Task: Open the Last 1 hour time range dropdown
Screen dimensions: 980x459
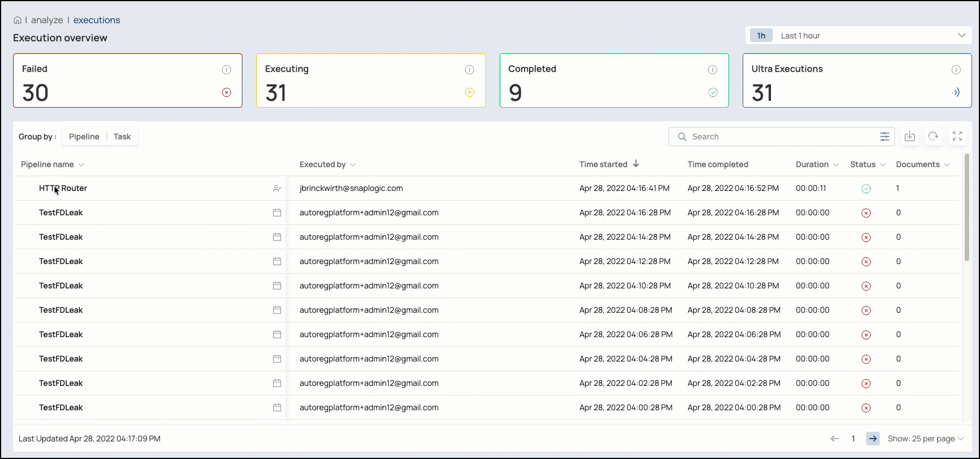Action: tap(858, 35)
